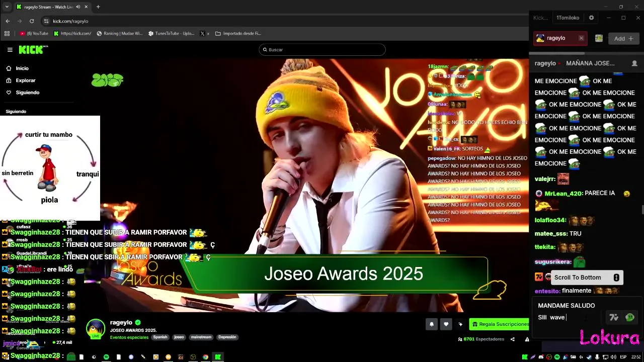This screenshot has width=644, height=362.
Task: Click username lolafloo34 in chat
Action: 550,220
